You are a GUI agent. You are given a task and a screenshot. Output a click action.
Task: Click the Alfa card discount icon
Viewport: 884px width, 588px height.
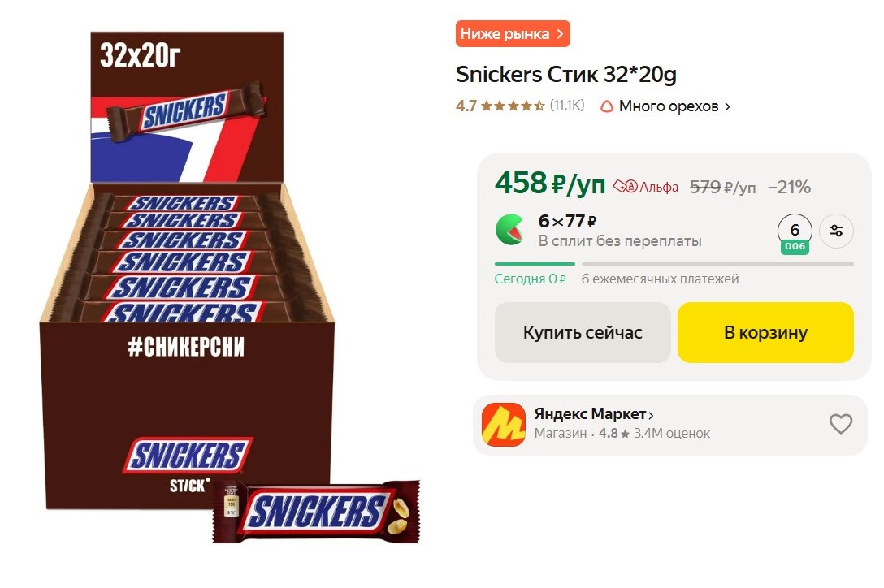(x=626, y=186)
